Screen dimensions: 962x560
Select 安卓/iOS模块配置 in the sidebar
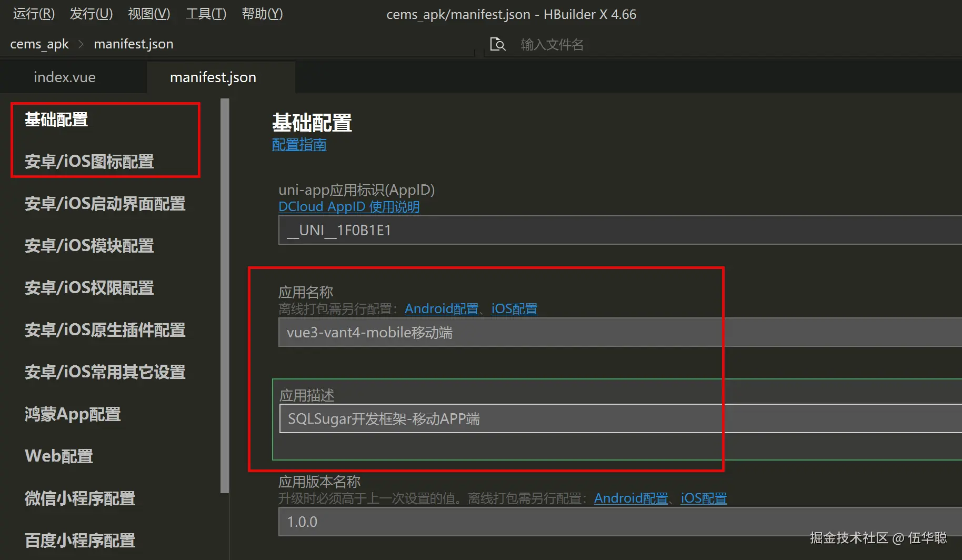tap(89, 246)
